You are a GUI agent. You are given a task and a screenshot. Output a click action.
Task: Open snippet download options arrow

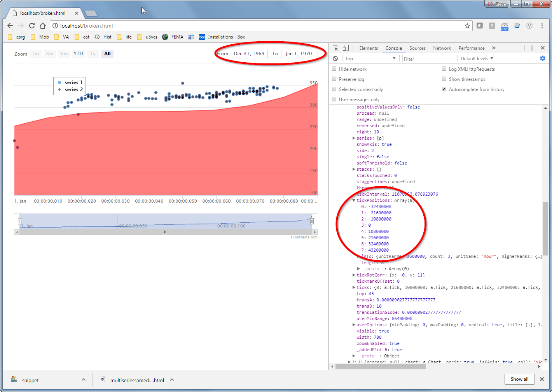pos(83,380)
